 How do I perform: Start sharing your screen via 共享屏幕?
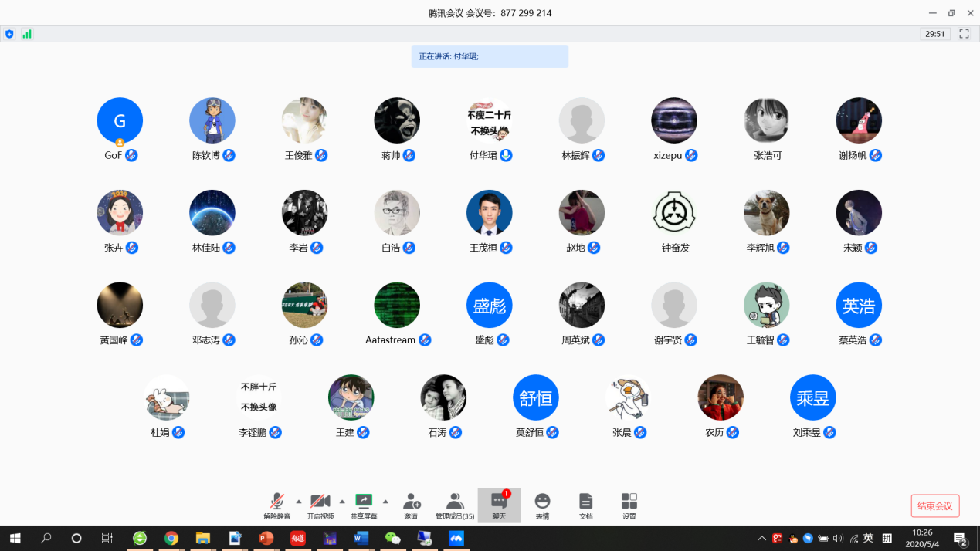[365, 505]
